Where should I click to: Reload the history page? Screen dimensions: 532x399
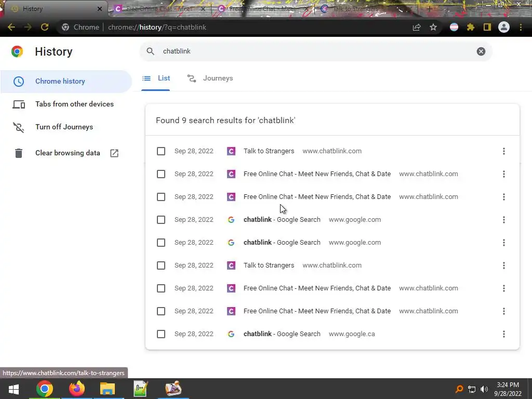(45, 27)
